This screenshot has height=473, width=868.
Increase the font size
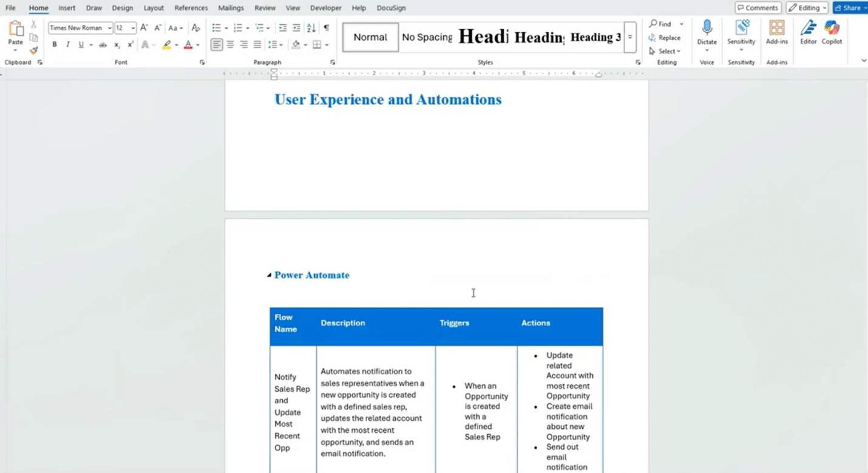click(144, 28)
